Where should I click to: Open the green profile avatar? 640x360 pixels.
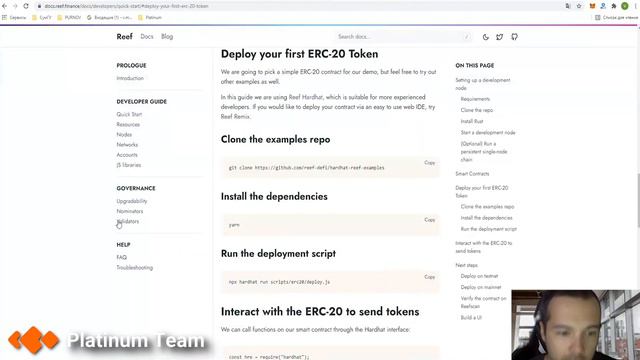point(624,6)
